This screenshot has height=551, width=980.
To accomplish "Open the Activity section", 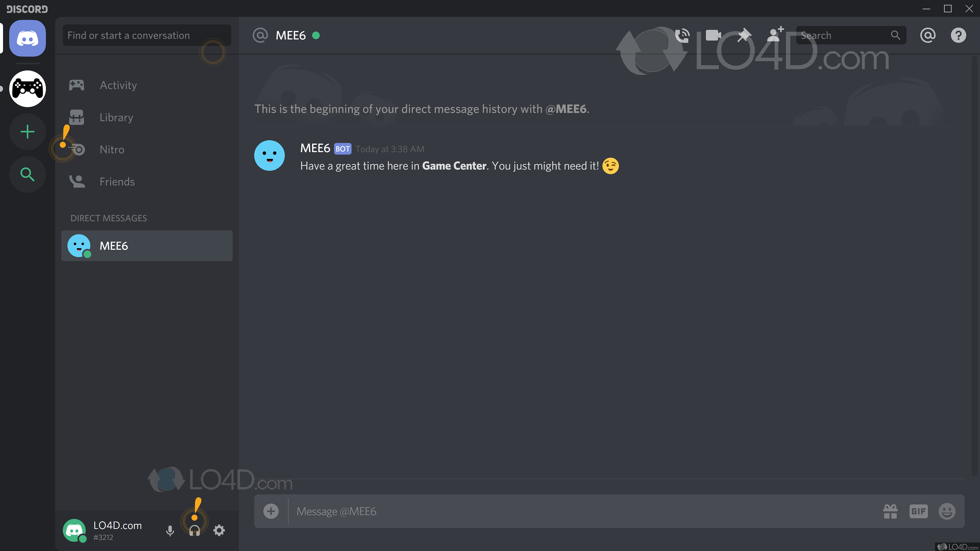I will coord(118,85).
